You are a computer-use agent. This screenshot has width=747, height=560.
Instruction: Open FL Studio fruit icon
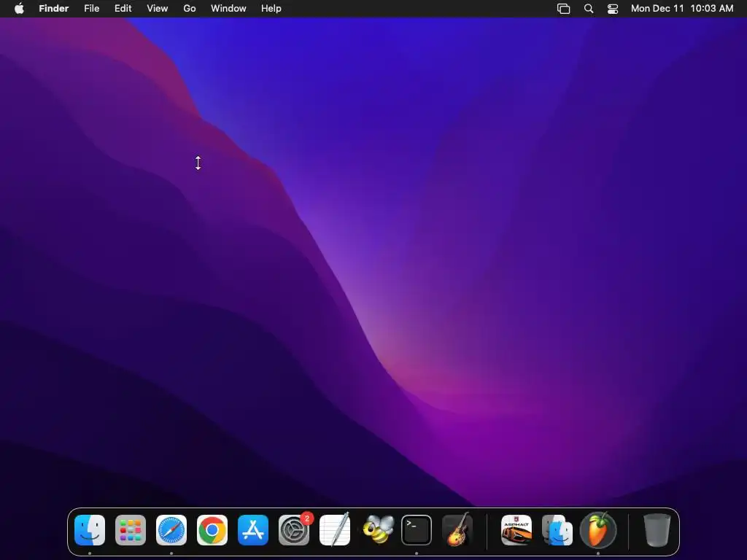pos(598,529)
